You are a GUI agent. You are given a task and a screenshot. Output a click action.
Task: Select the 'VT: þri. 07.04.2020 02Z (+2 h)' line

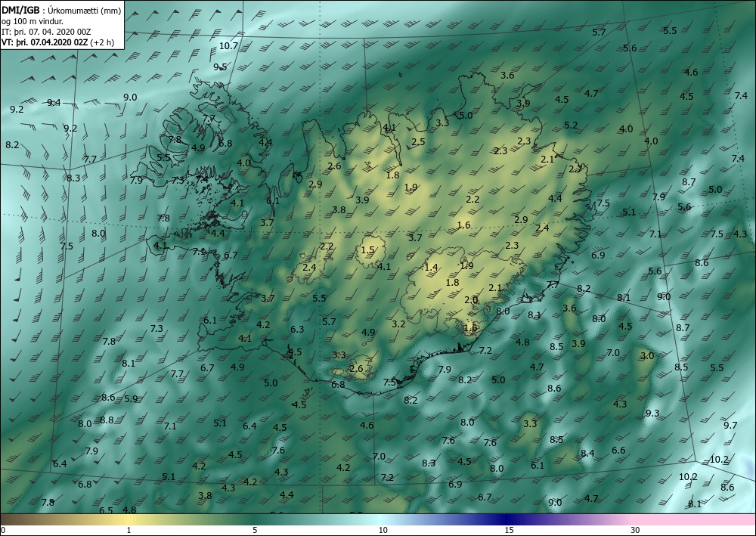[x=58, y=42]
